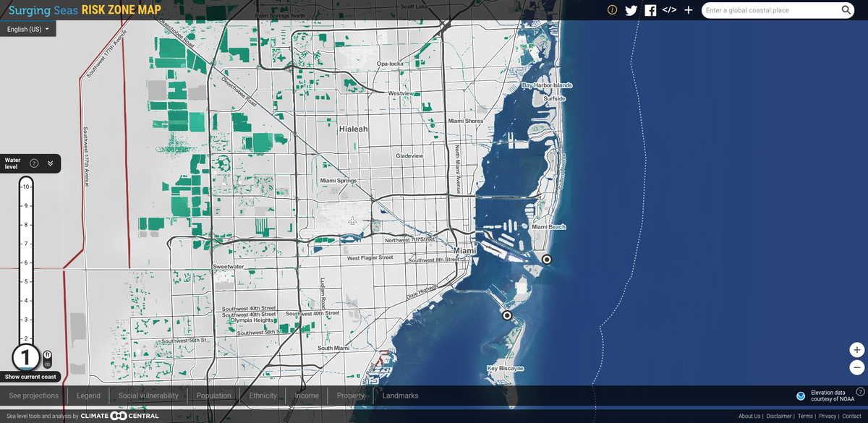The height and width of the screenshot is (423, 868).
Task: Click the Westview map label
Action: click(401, 94)
